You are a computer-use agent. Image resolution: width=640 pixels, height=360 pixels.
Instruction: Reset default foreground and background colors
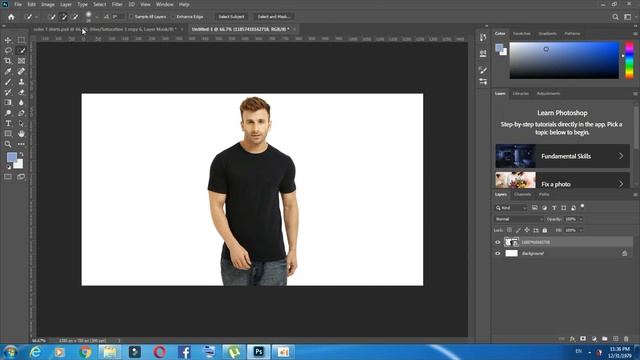click(8, 167)
